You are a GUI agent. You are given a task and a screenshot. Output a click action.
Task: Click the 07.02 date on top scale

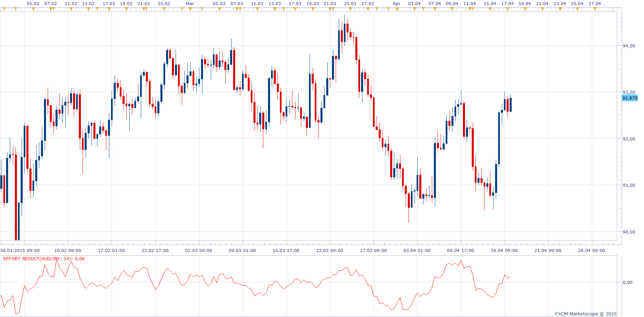[51, 4]
